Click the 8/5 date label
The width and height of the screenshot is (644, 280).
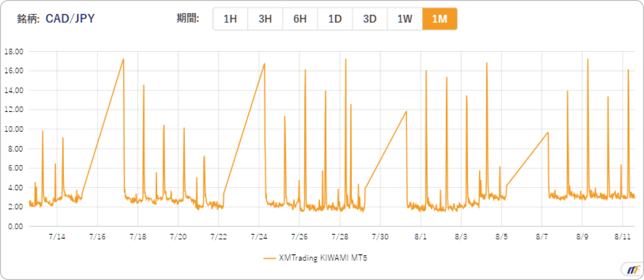click(x=501, y=236)
